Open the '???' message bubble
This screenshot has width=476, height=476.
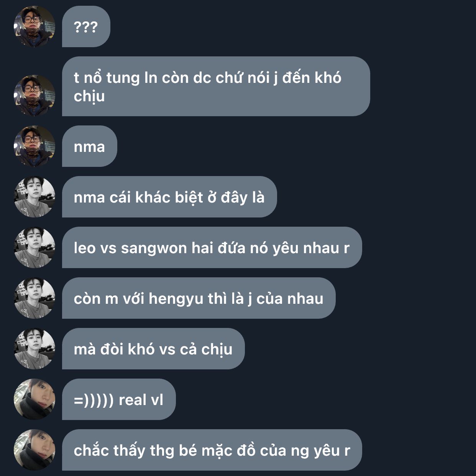[86, 26]
